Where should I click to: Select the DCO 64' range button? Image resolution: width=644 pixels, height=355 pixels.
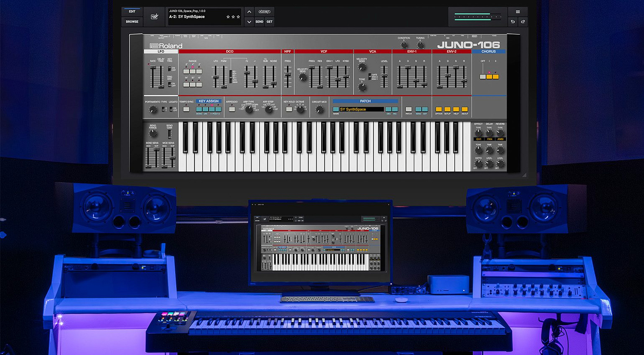point(186,84)
